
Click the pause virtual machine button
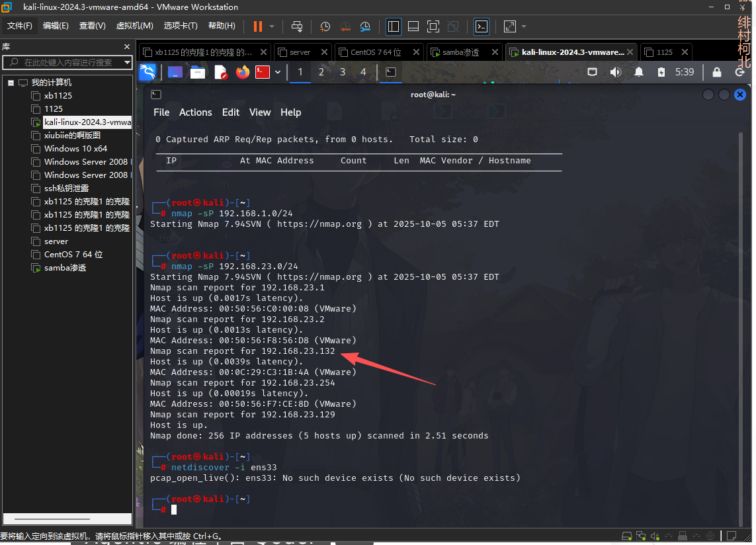click(x=257, y=26)
